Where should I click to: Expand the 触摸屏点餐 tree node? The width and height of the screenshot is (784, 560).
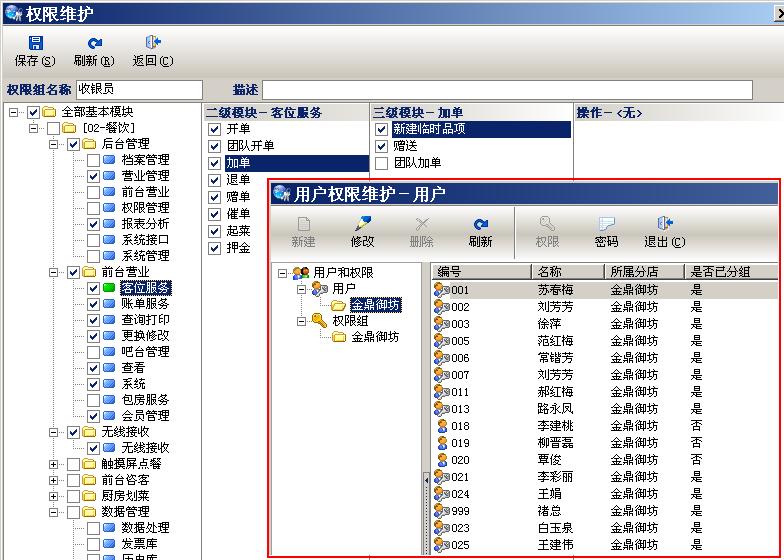pos(54,464)
